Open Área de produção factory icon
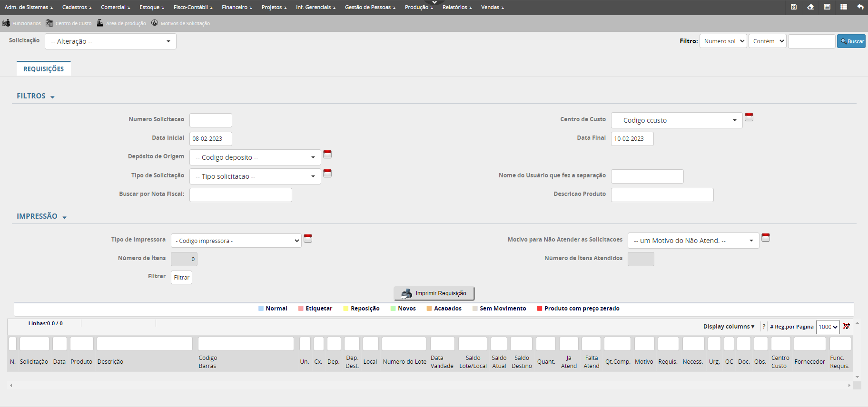Screen dimensions: 868x407 click(100, 23)
